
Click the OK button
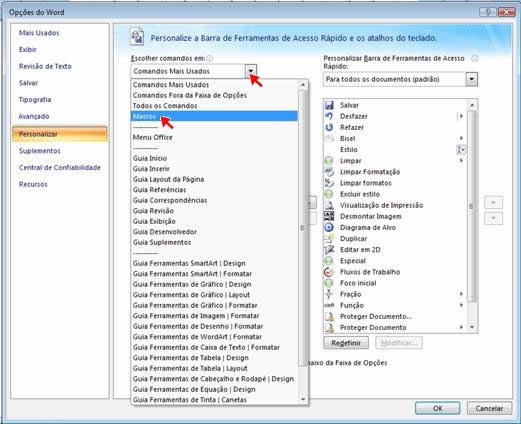[437, 408]
